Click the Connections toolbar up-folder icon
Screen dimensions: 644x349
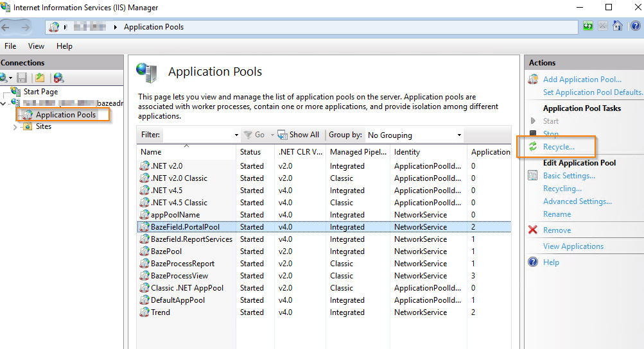click(40, 78)
